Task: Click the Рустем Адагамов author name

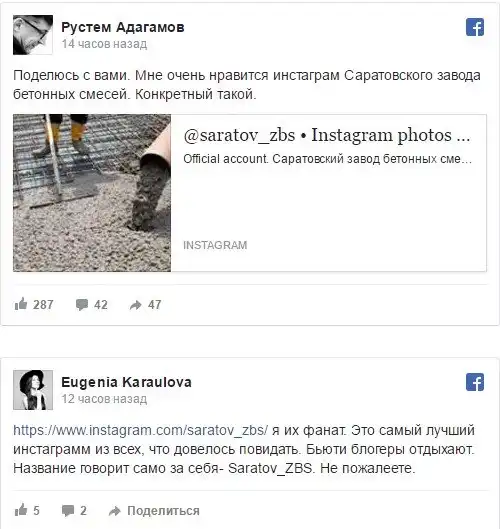Action: (123, 27)
